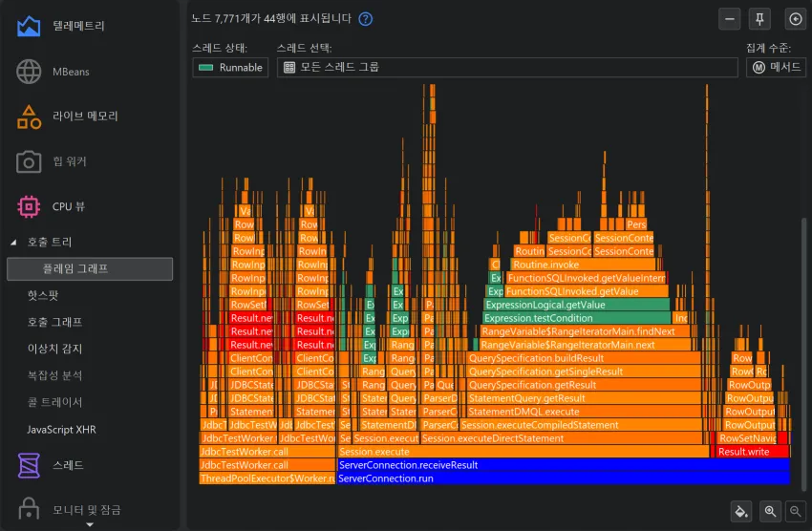The height and width of the screenshot is (531, 812).
Task: Click the Session.execute flame bar
Action: pos(524,452)
